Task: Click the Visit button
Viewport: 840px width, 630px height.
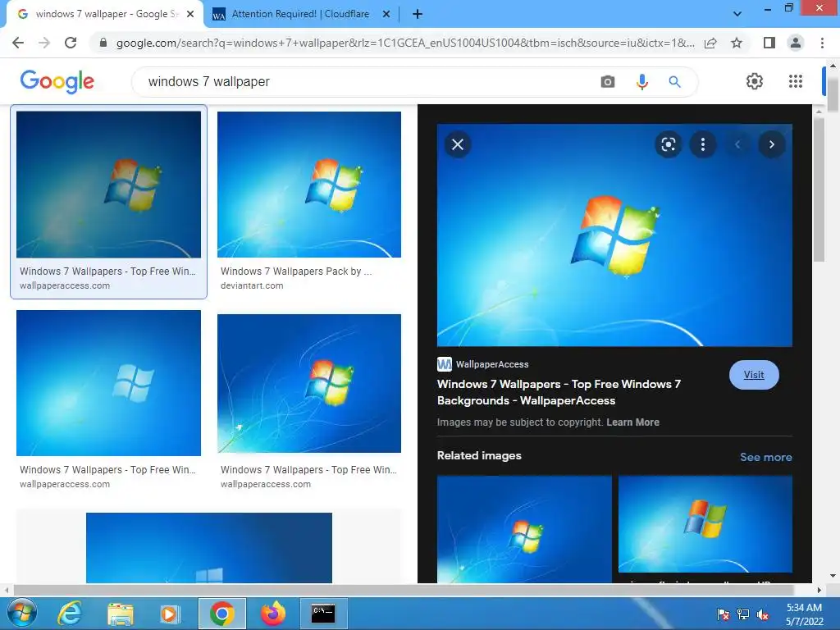Action: (754, 375)
